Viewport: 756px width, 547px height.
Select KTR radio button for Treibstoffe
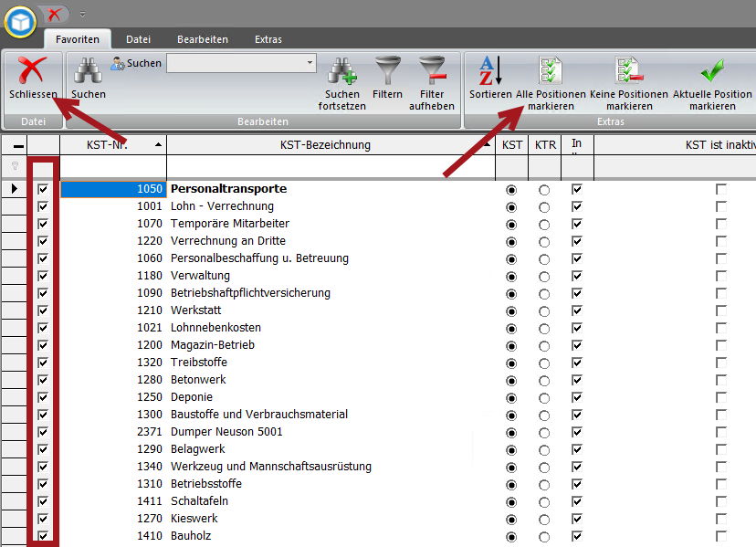544,363
